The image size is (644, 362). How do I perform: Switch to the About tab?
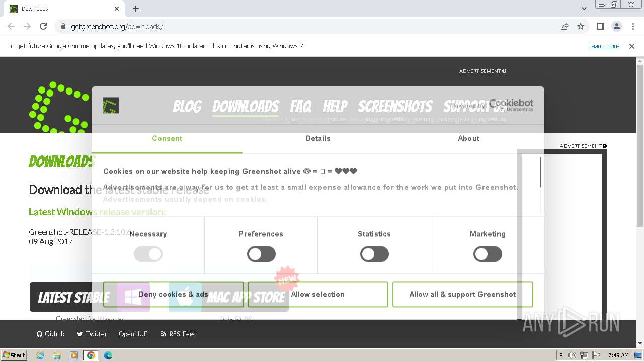[x=469, y=138]
